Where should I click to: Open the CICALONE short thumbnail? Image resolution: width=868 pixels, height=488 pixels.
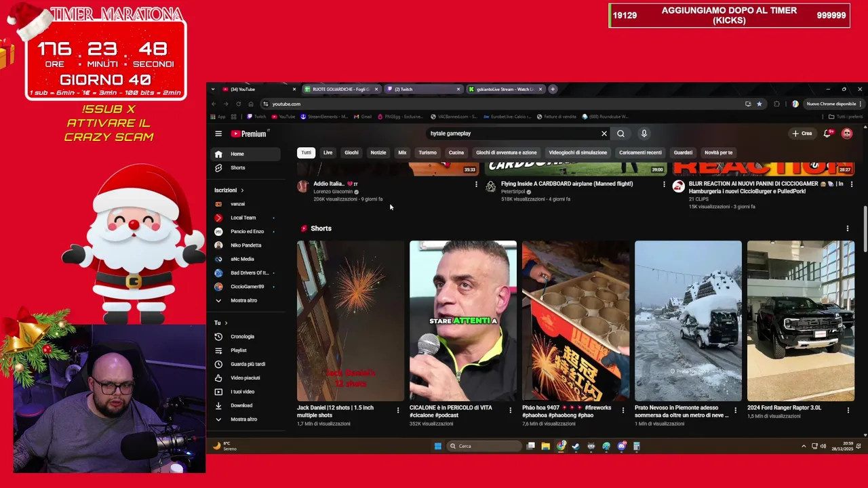(x=463, y=321)
